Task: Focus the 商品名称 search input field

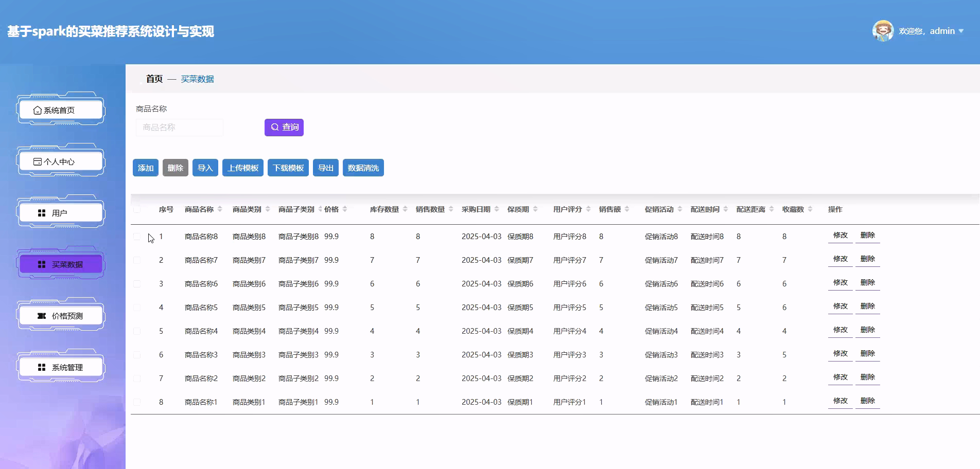Action: coord(180,128)
